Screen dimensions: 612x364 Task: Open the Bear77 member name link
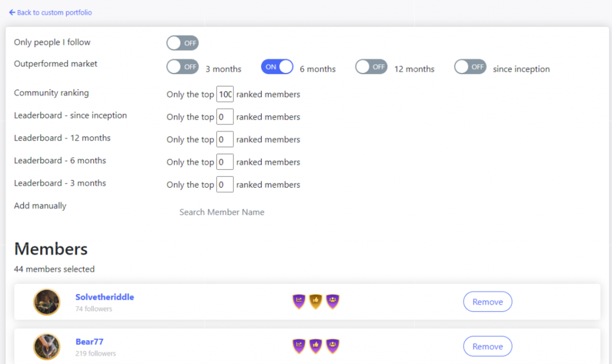coord(90,341)
